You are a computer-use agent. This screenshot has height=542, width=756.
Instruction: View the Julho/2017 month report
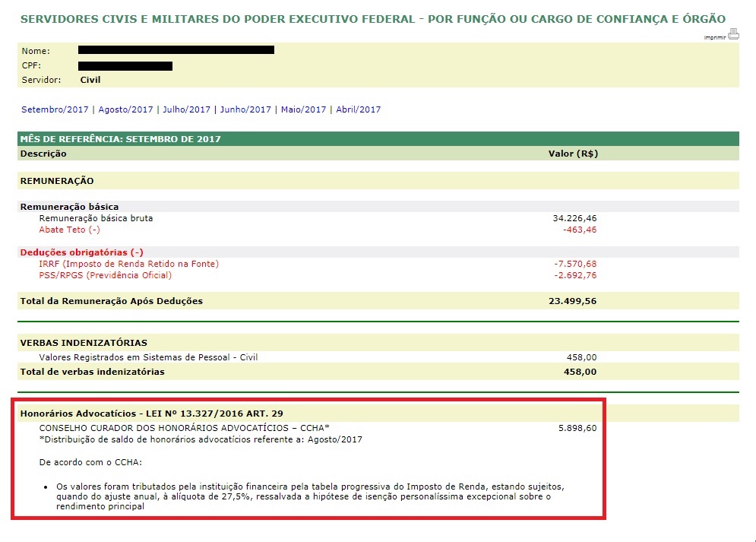[186, 109]
